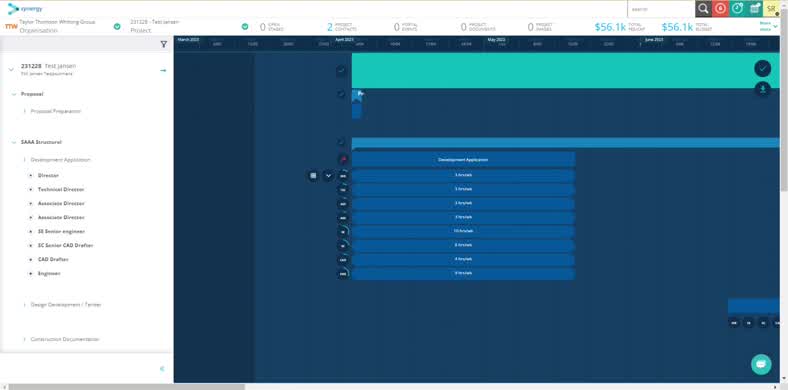
Task: Click the square icon beside the Director row
Action: coord(313,176)
